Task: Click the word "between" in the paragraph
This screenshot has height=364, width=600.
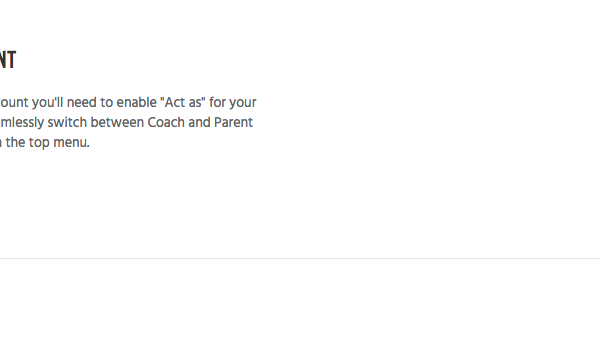Action: point(117,122)
